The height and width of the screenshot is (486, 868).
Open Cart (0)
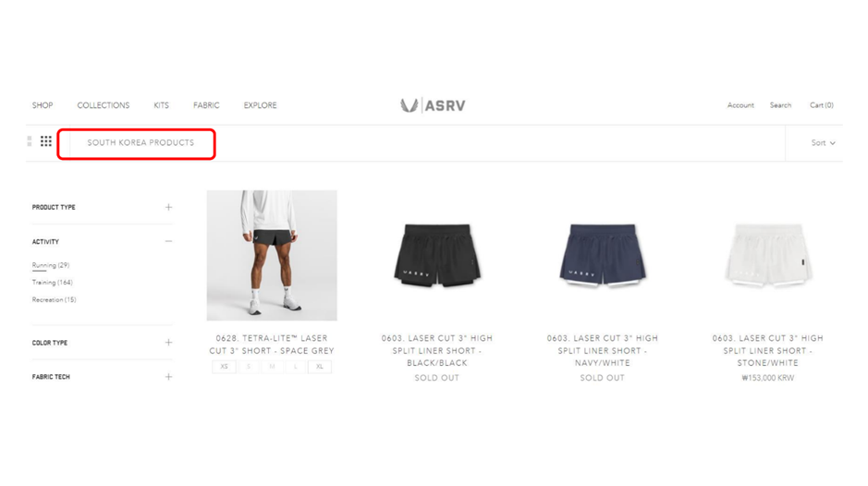[822, 105]
